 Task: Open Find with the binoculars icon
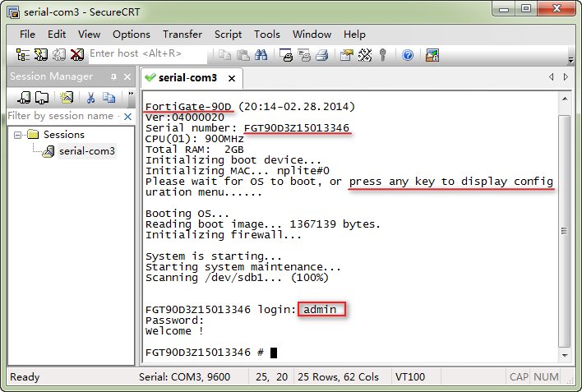pyautogui.click(x=261, y=55)
